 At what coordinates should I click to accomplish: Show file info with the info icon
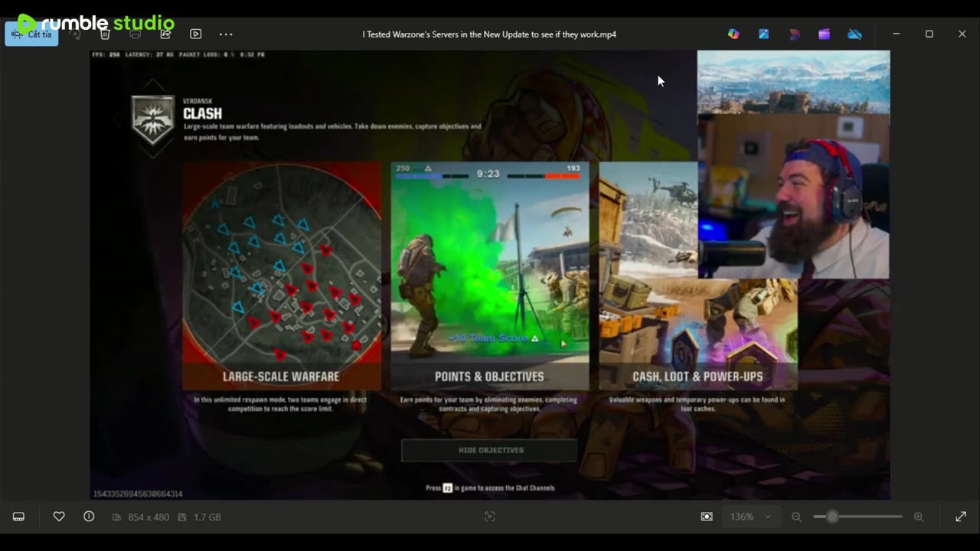point(89,517)
